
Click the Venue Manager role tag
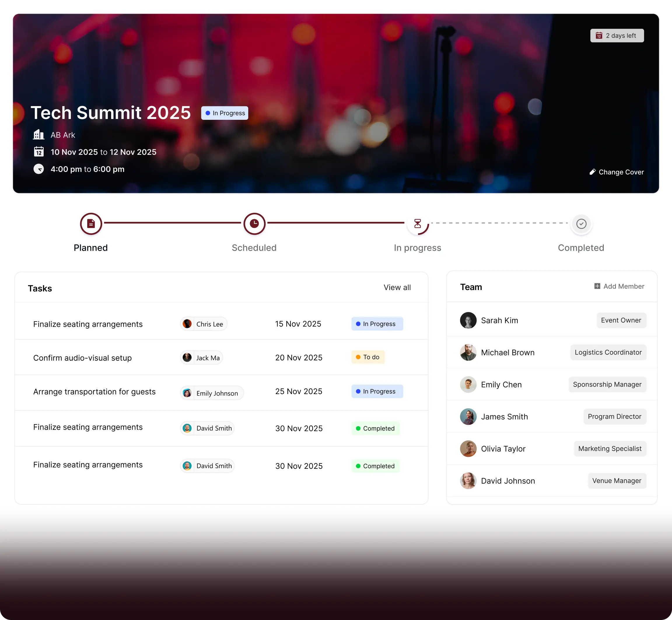(617, 481)
